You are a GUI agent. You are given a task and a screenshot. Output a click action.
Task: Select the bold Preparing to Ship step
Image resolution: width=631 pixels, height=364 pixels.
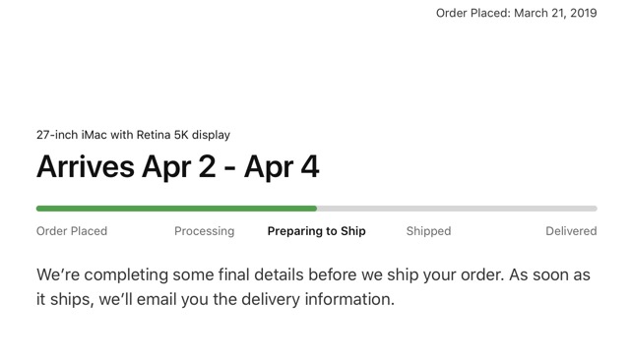click(316, 231)
